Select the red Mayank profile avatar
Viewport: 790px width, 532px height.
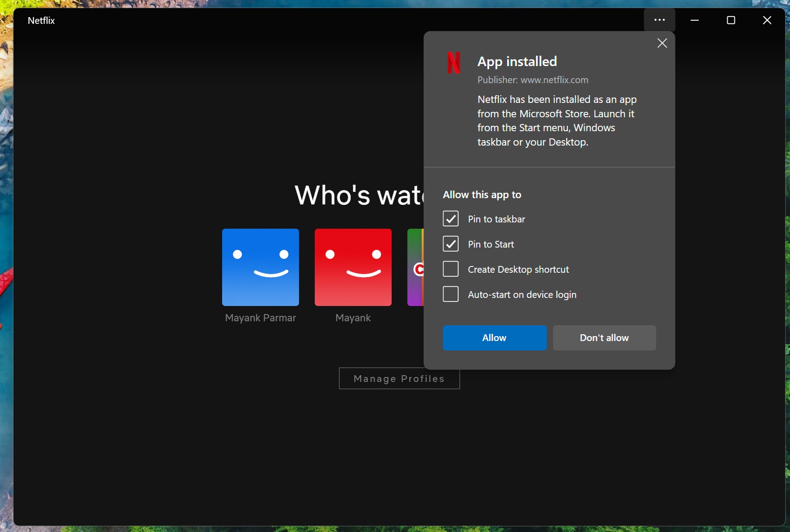[353, 267]
